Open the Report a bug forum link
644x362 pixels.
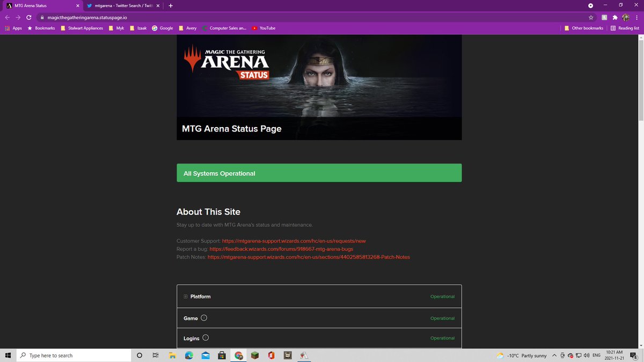point(281,249)
